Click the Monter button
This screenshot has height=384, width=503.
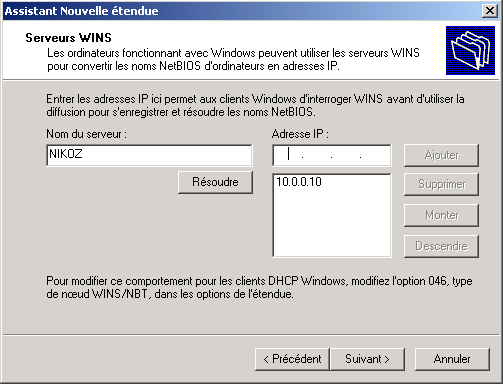(441, 215)
